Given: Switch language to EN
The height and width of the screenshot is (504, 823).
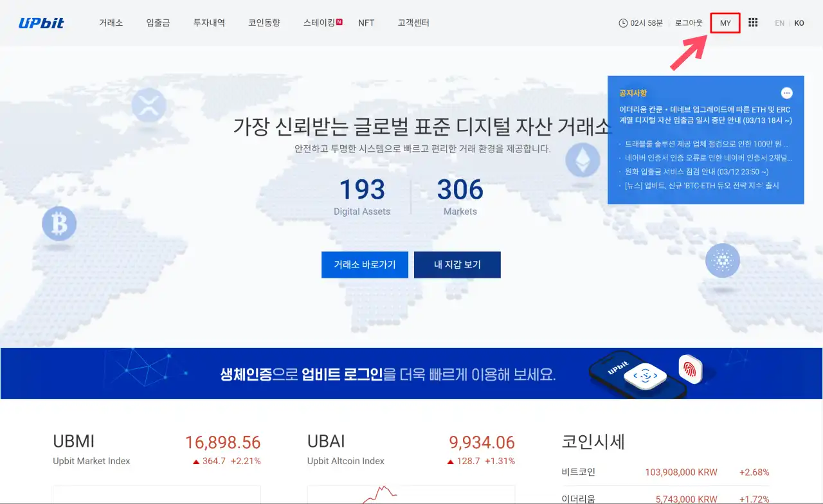Looking at the screenshot, I should [x=779, y=23].
